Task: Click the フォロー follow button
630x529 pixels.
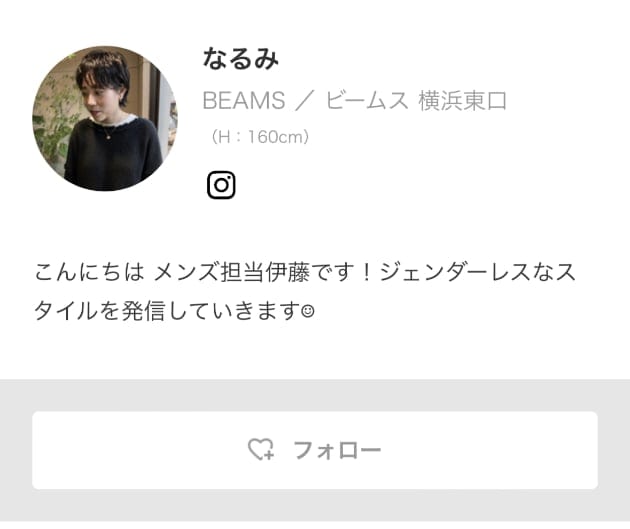Action: click(x=315, y=450)
